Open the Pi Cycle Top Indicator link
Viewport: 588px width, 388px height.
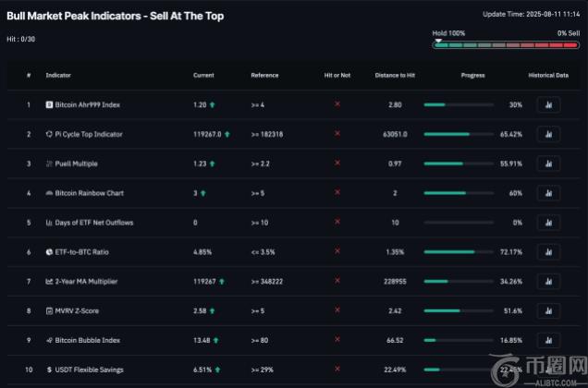tap(90, 134)
